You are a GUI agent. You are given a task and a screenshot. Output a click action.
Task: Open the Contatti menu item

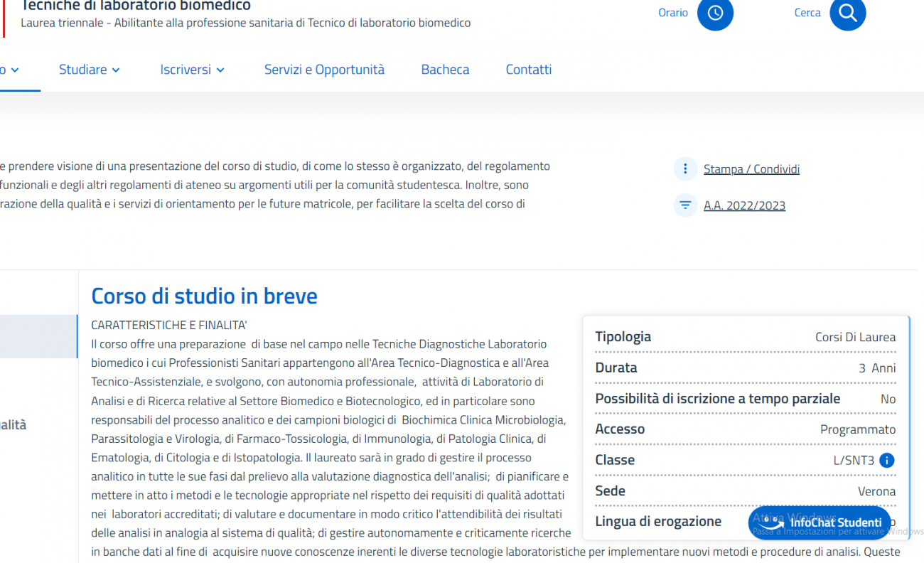pos(528,70)
